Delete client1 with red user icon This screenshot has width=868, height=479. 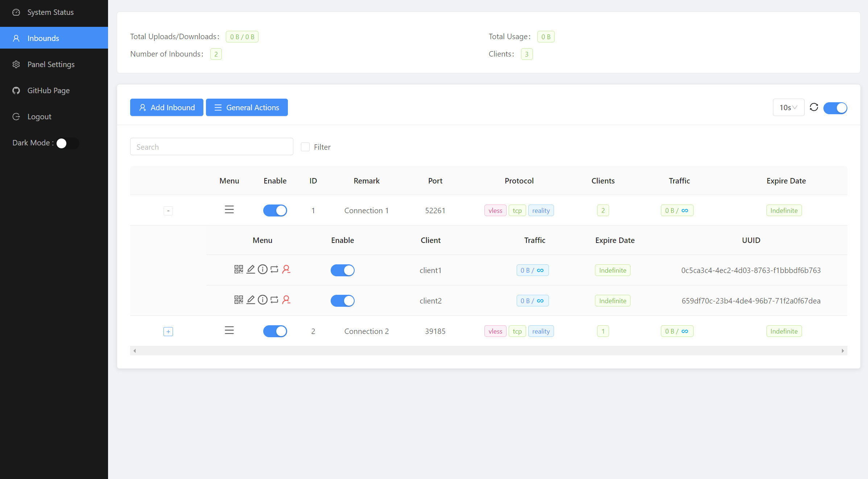pyautogui.click(x=286, y=269)
